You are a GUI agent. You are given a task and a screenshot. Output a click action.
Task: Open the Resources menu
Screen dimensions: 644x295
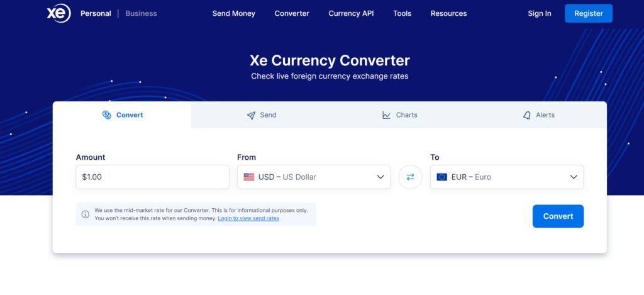click(448, 14)
